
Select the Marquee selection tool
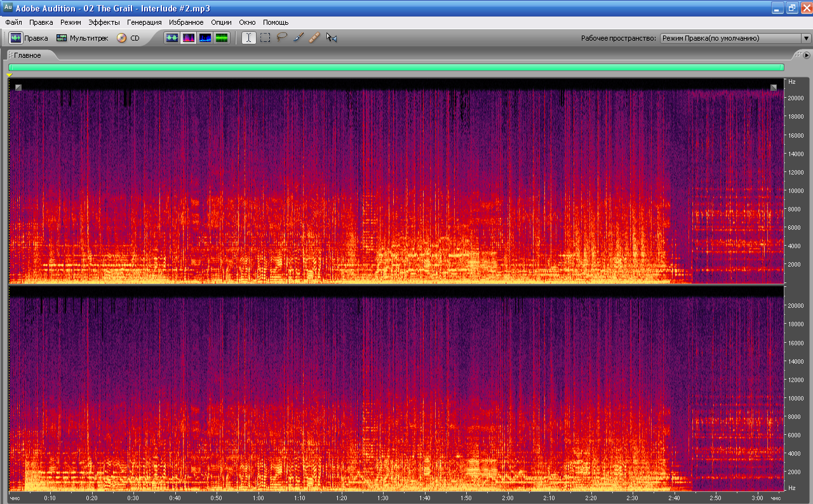click(265, 38)
